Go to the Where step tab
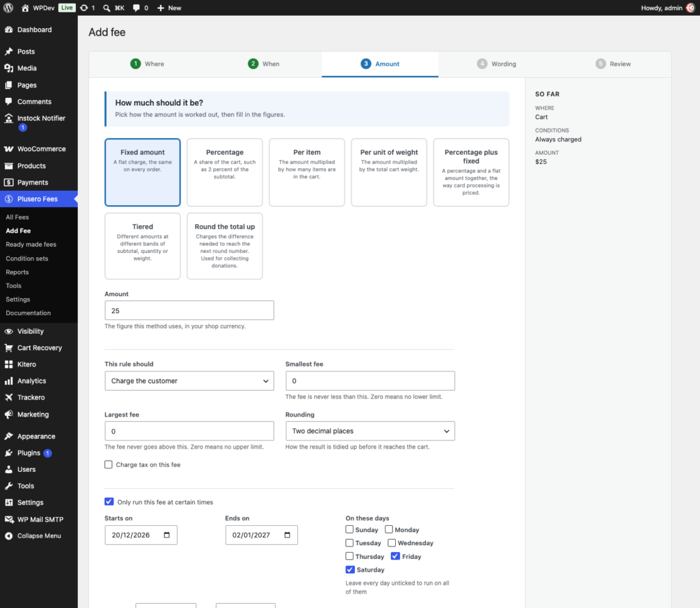Image resolution: width=700 pixels, height=608 pixels. [148, 64]
